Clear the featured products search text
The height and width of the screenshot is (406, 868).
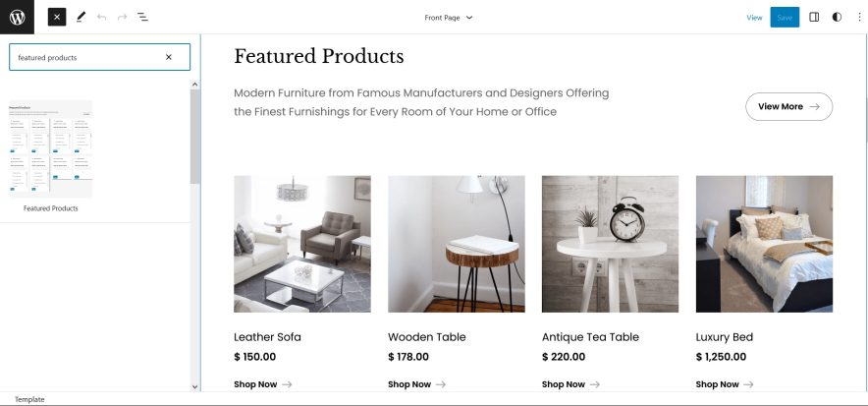pyautogui.click(x=168, y=57)
